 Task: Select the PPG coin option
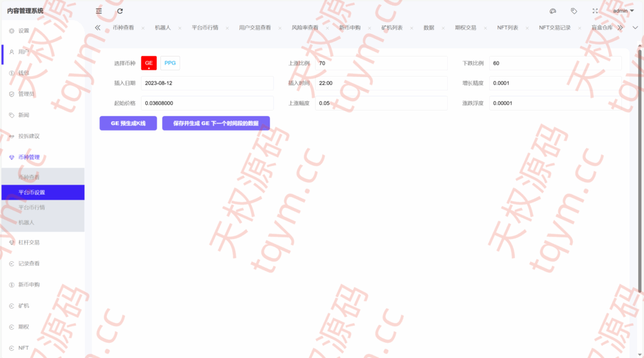[x=170, y=63]
